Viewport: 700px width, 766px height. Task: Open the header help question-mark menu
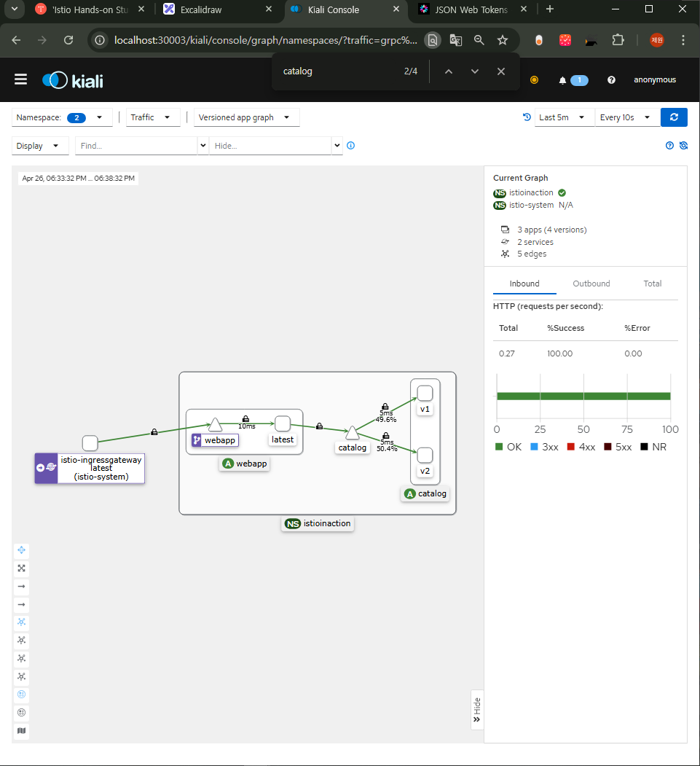click(611, 80)
